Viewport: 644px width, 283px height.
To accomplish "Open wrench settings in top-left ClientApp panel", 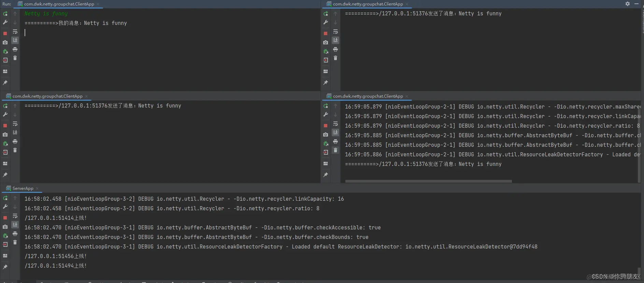I will pos(5,23).
